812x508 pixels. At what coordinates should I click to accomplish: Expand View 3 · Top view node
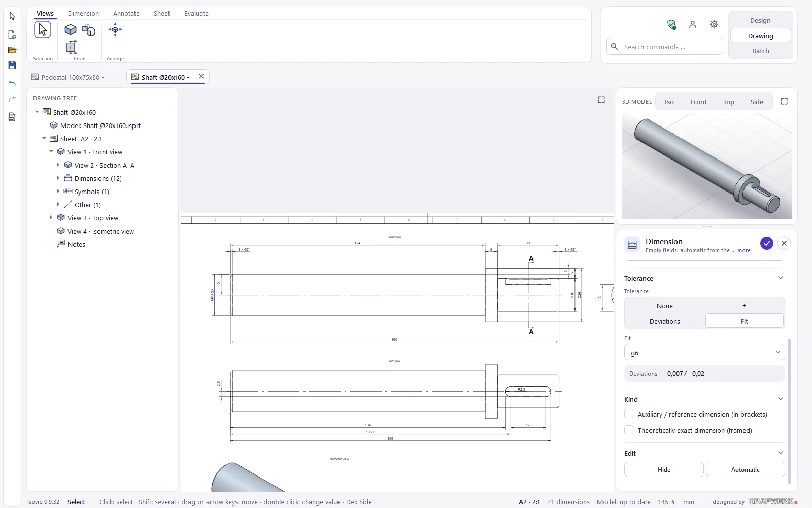click(51, 218)
